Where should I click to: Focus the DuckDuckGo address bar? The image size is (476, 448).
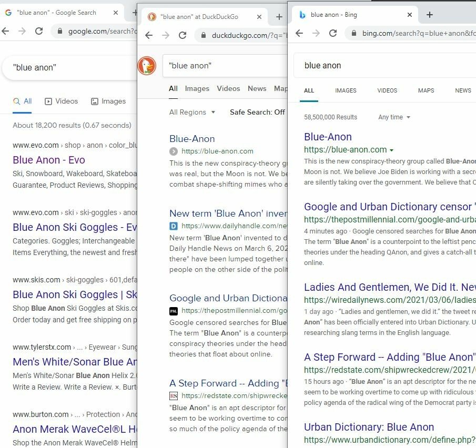click(x=240, y=36)
